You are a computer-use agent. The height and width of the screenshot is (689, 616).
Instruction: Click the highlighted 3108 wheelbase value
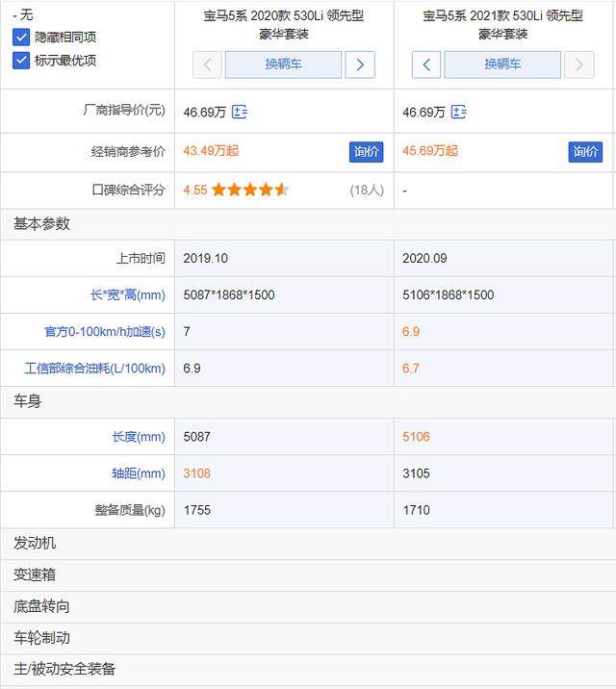197,473
